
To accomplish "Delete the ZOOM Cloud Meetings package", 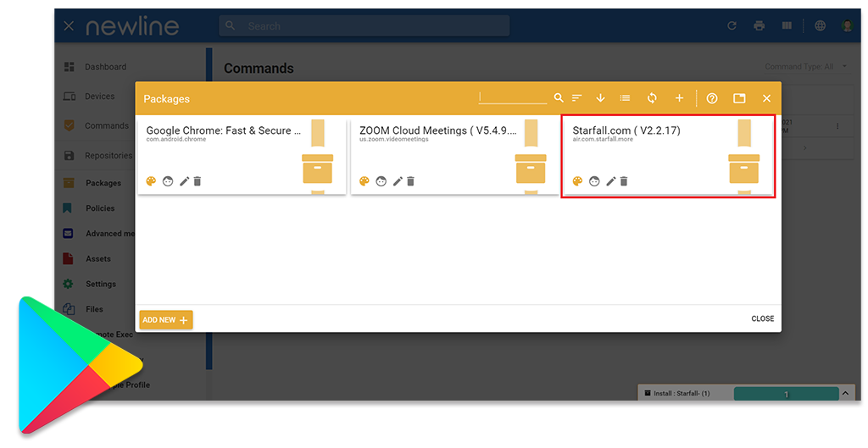I will [x=410, y=181].
